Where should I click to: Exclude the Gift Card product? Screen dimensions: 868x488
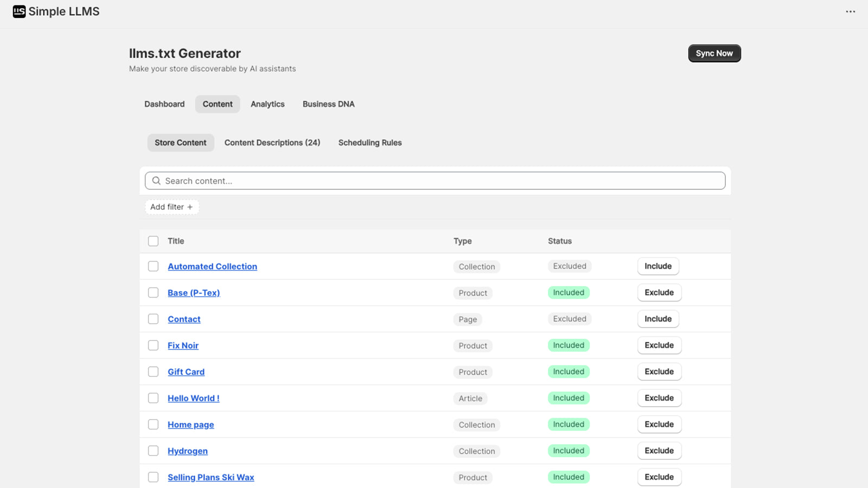pos(659,371)
